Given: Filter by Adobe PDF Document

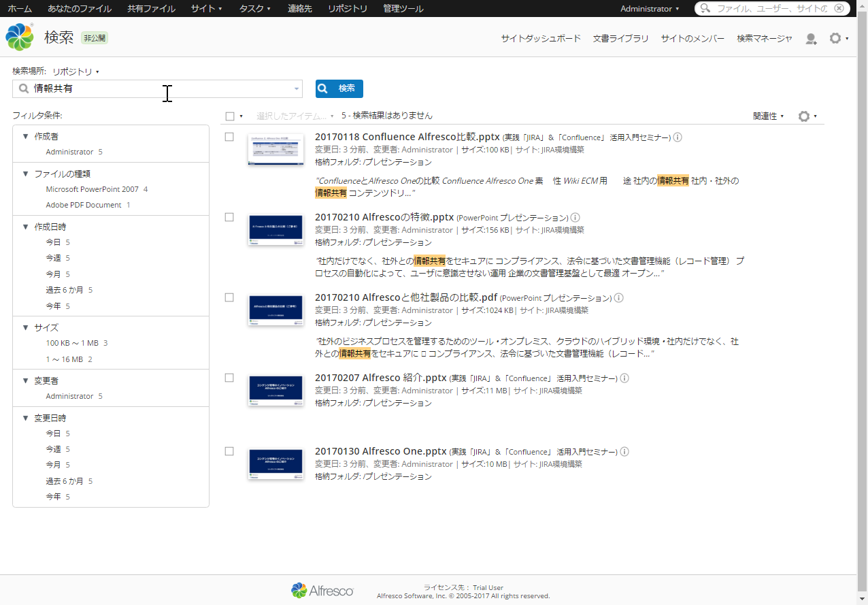Looking at the screenshot, I should tap(84, 205).
